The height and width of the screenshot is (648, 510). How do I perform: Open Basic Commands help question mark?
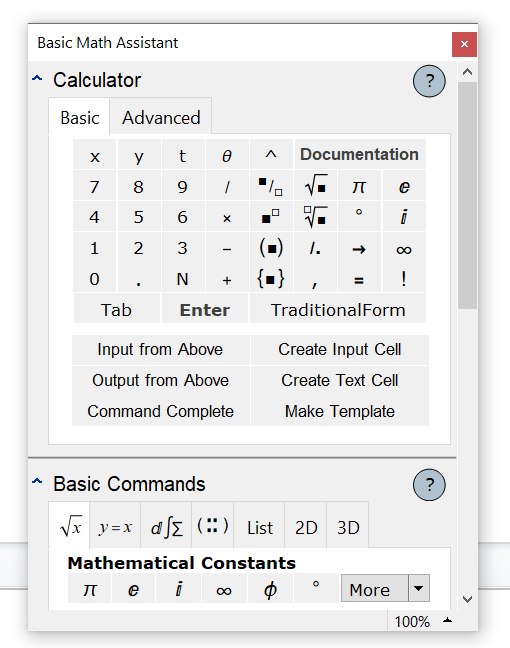click(429, 485)
